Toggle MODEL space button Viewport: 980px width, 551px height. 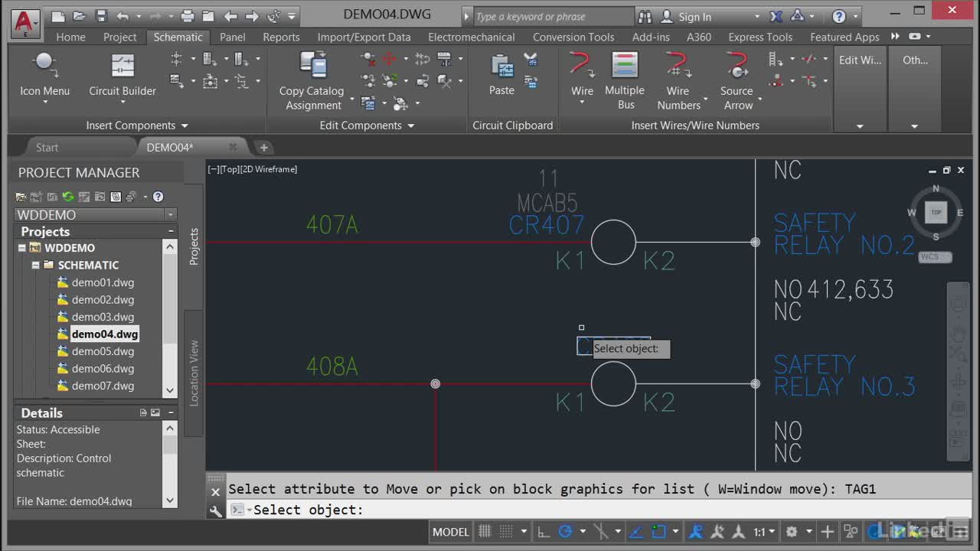coord(450,531)
